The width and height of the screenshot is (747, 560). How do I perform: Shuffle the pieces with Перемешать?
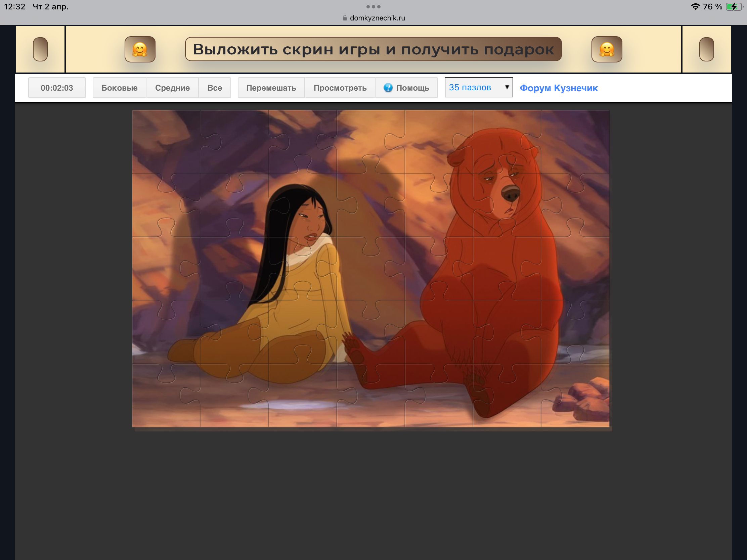271,88
